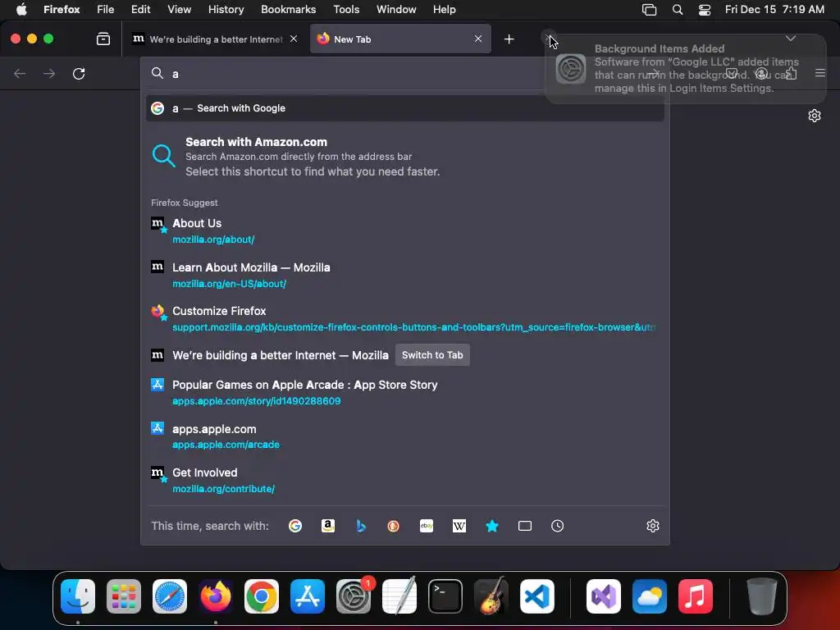840x630 pixels.
Task: Select Wikipedia one-off search icon
Action: tap(459, 526)
